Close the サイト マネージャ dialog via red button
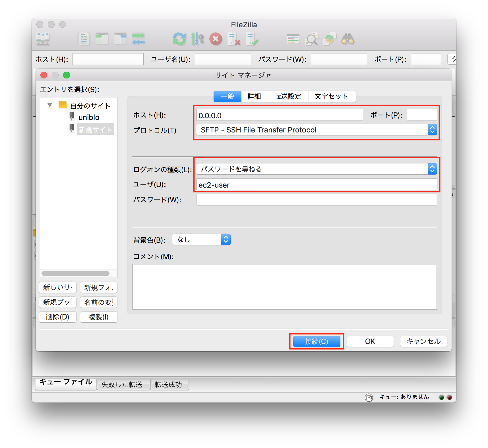Screen dimensions: 488x448 pyautogui.click(x=44, y=75)
